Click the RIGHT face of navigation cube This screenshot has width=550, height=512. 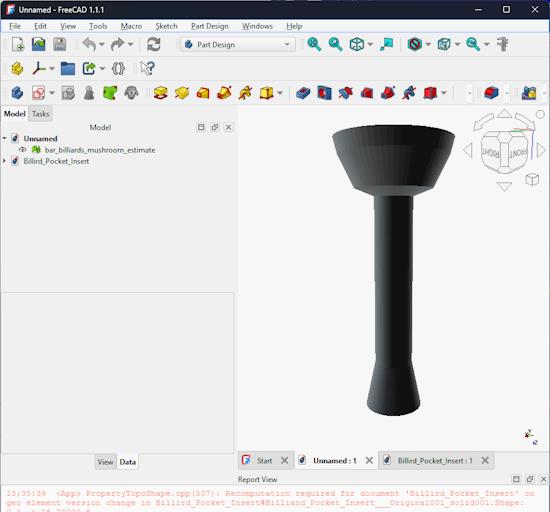click(x=490, y=152)
